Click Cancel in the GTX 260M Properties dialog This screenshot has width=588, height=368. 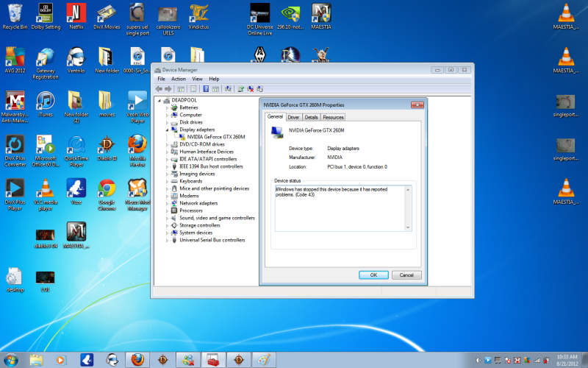[406, 275]
